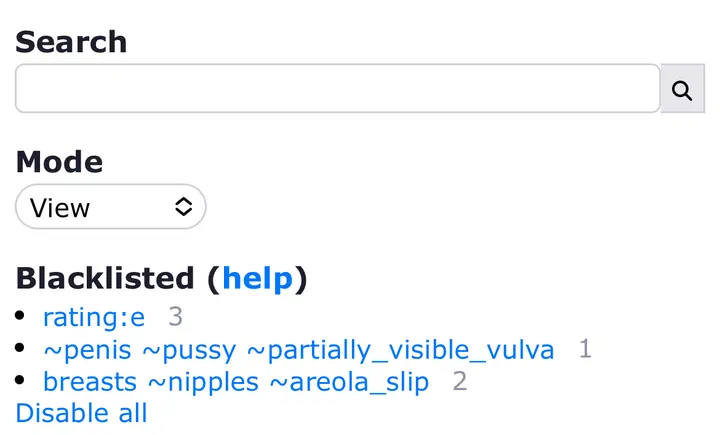Click the count 3 beside rating:e
The height and width of the screenshot is (435, 720).
175,317
